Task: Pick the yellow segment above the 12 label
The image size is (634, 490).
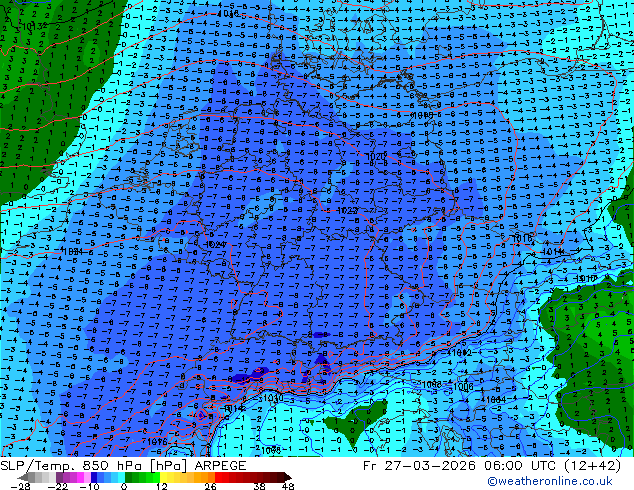Action: 163,477
